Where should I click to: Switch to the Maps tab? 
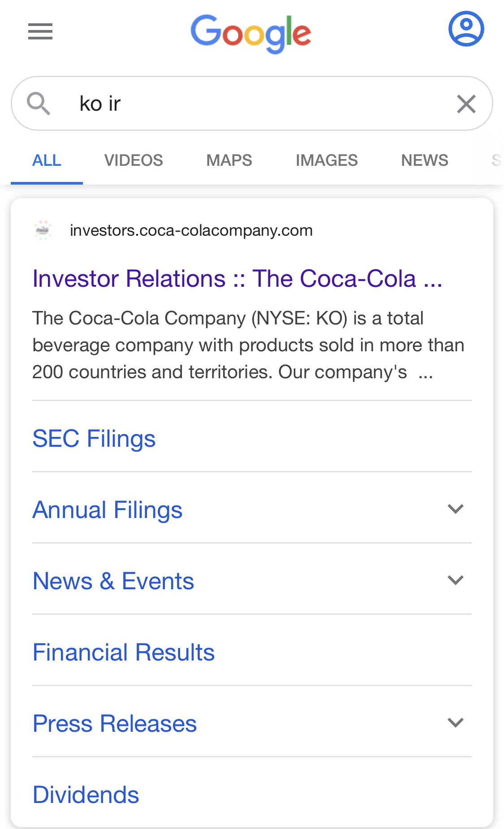[229, 160]
